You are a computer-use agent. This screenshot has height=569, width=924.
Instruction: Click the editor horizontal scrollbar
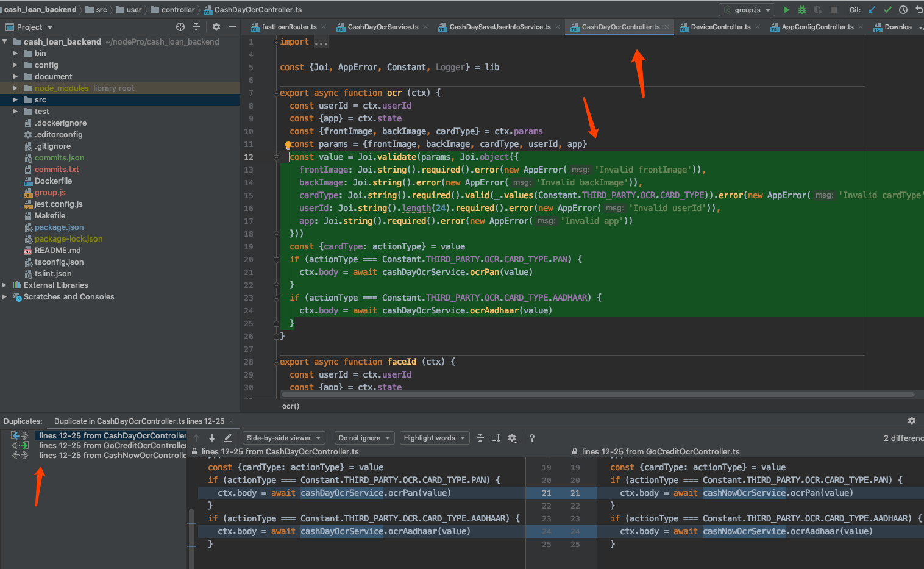coord(597,395)
